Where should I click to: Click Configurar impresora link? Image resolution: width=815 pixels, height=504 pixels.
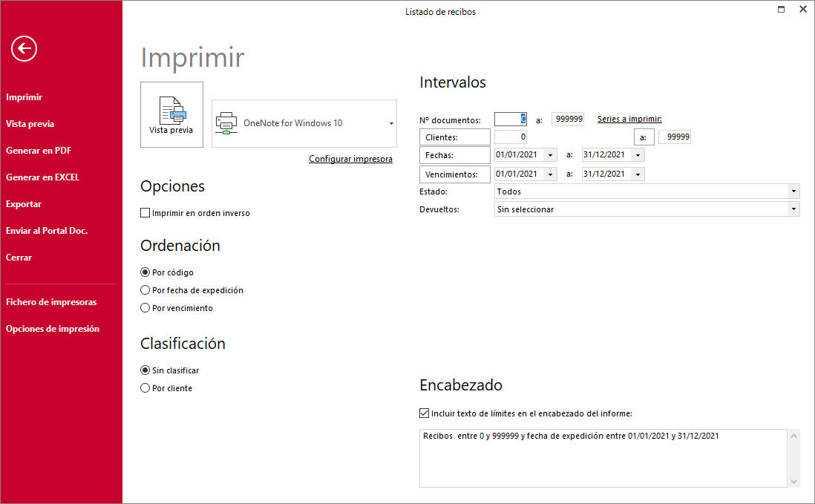tap(350, 159)
